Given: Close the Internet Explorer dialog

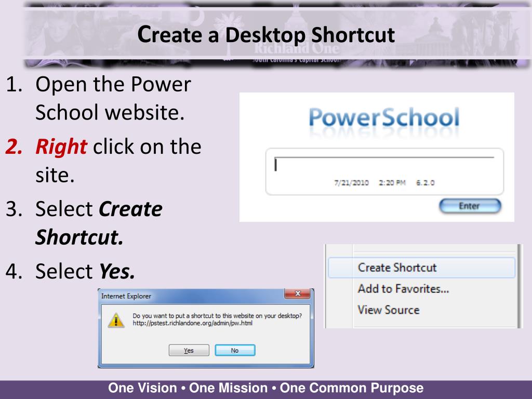Looking at the screenshot, I should 297,294.
